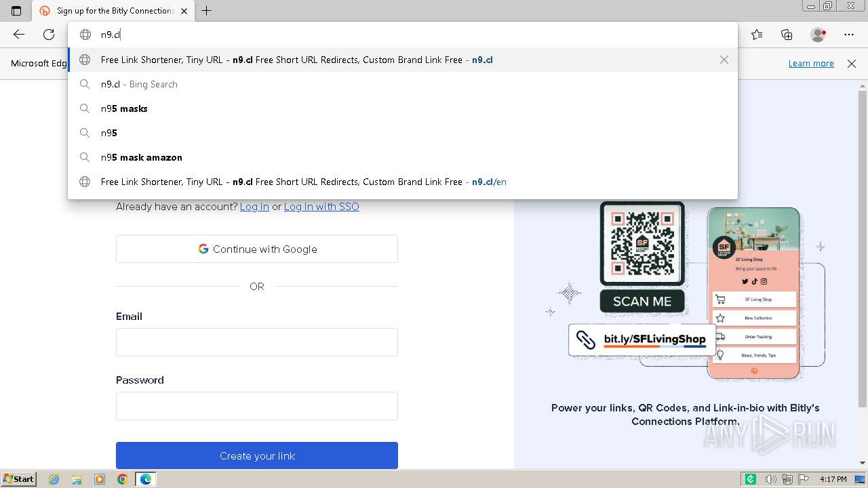Select 'n9.cl - Bing Search' suggestion
The height and width of the screenshot is (488, 868).
[403, 84]
